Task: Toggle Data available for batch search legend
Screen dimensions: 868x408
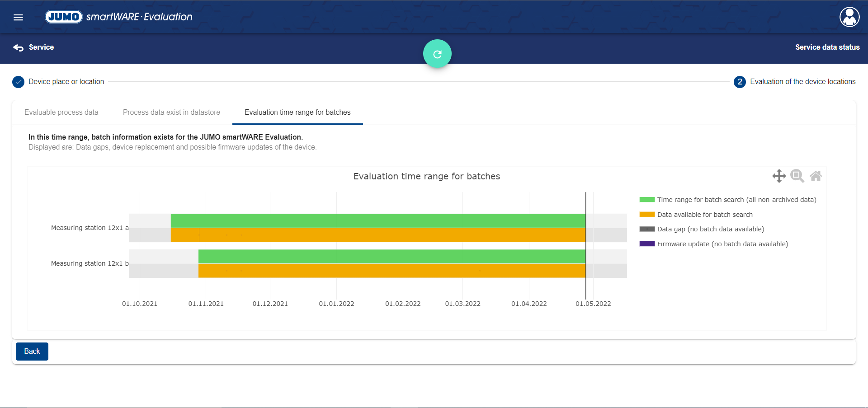Action: [704, 215]
